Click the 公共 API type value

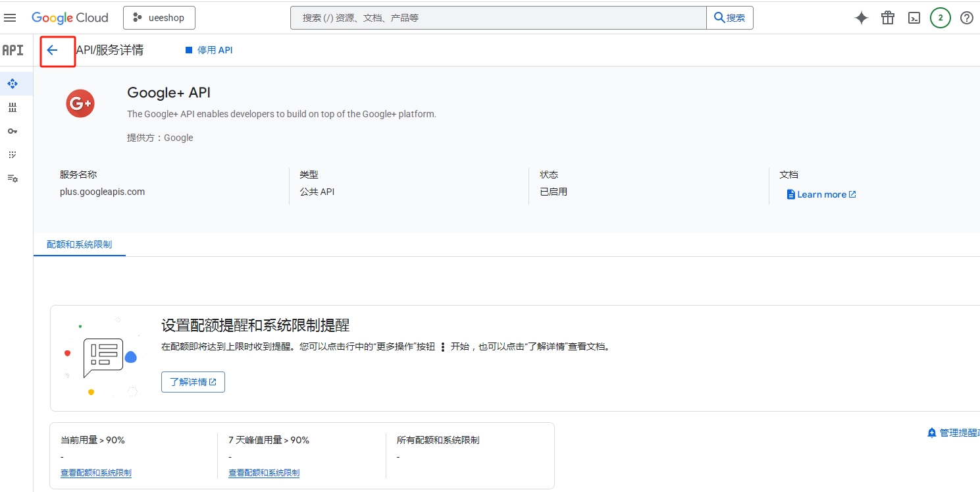pyautogui.click(x=317, y=192)
